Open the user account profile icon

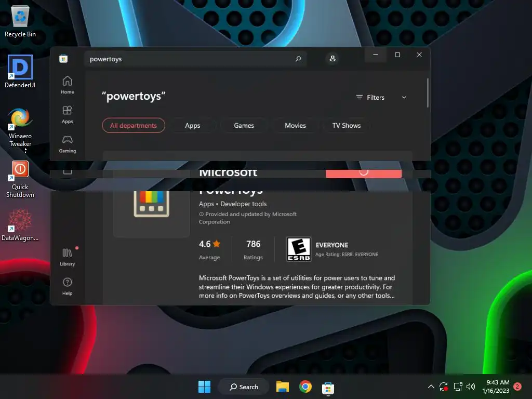coord(332,58)
